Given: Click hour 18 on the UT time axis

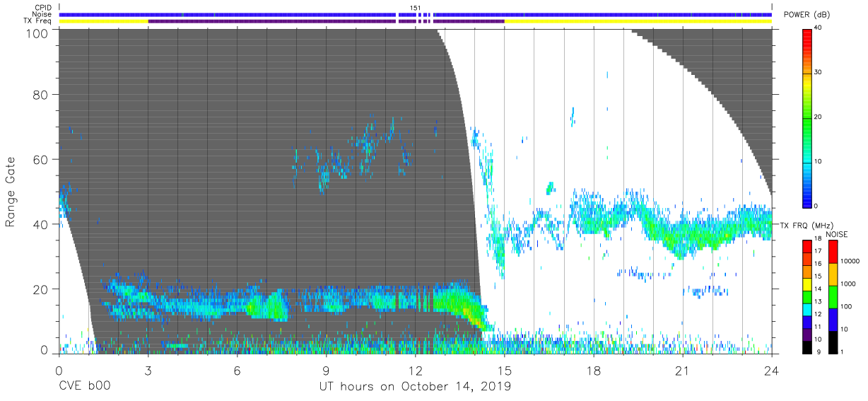Looking at the screenshot, I should tap(593, 370).
